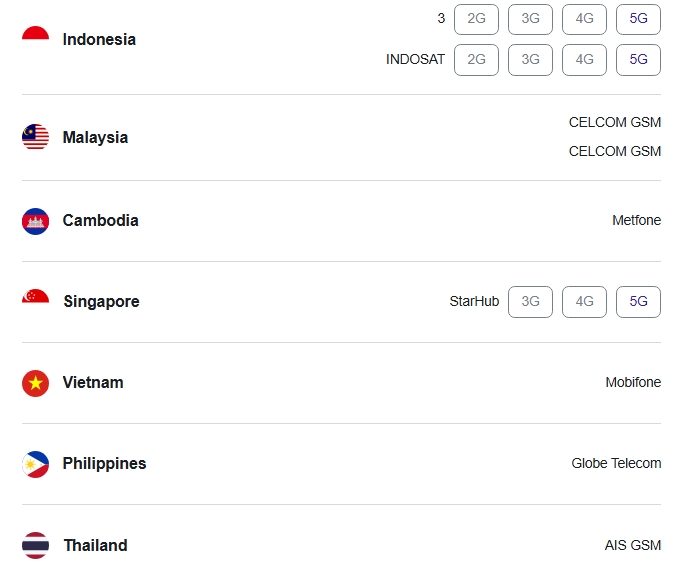The height and width of the screenshot is (571, 679).
Task: Click the Globe Telecom operator label
Action: point(616,463)
